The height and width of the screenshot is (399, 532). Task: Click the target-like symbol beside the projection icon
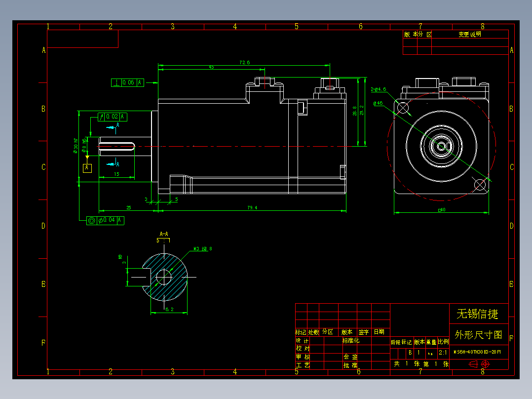tap(485, 364)
